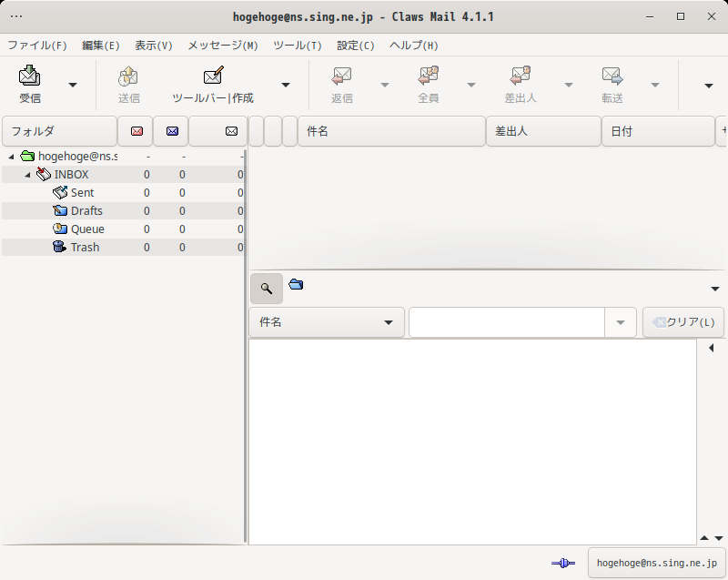Click the network connection status icon
Screen dimensions: 728x580
click(x=563, y=564)
